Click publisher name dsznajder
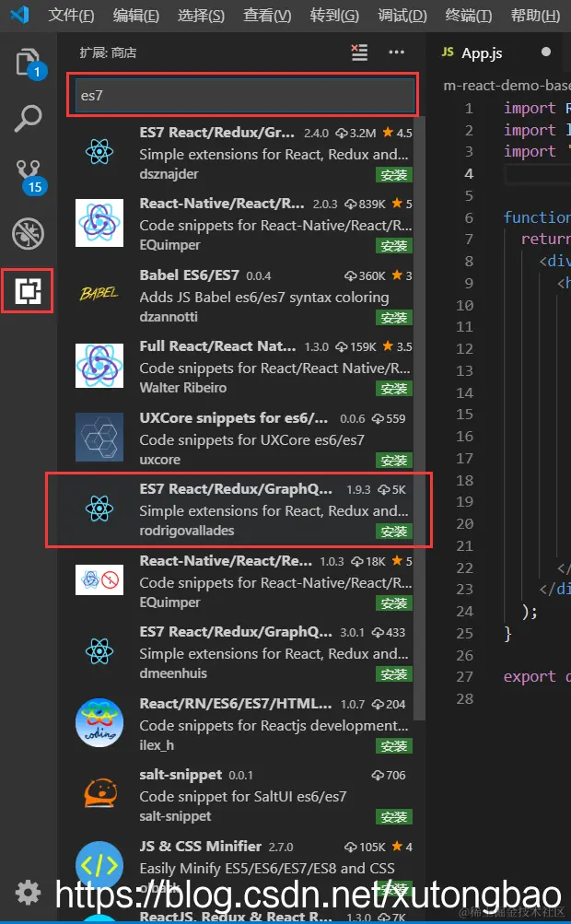 [x=169, y=174]
